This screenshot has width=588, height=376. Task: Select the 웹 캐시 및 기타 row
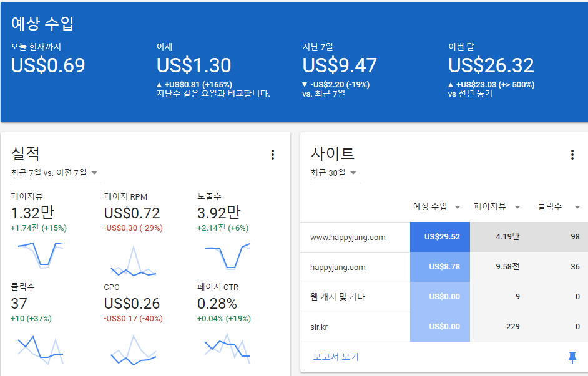pos(338,297)
